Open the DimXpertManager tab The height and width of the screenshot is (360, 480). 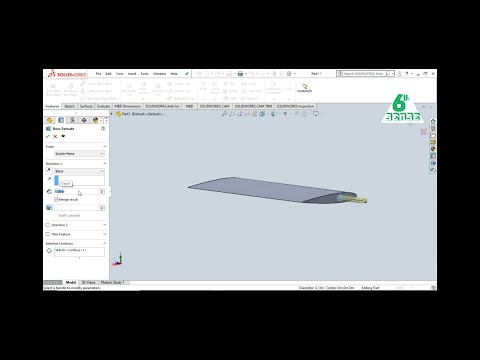click(84, 120)
